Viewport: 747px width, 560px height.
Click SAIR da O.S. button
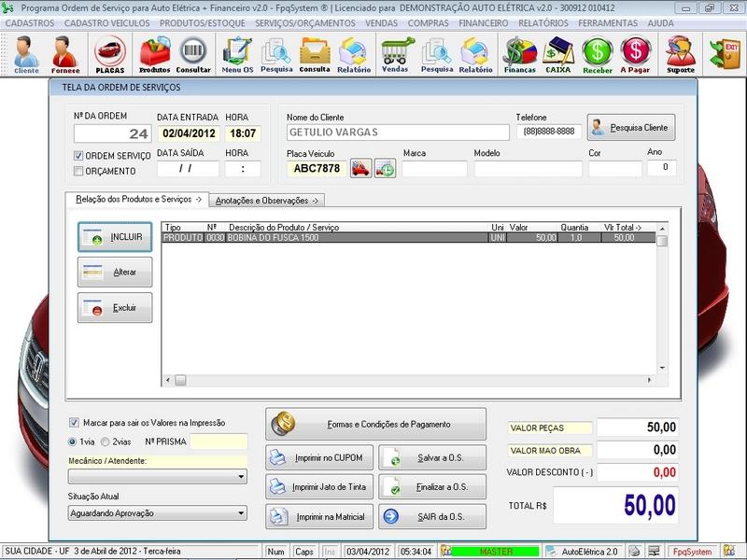[x=432, y=517]
